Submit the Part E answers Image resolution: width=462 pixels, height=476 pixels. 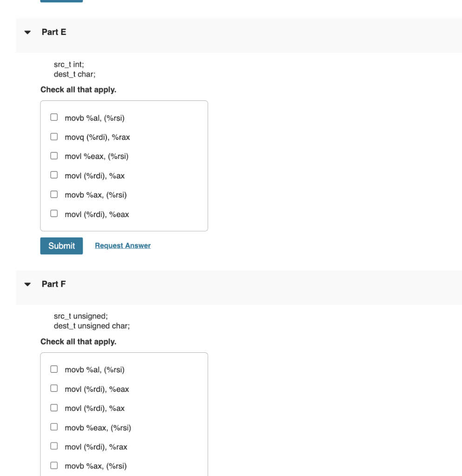click(61, 246)
